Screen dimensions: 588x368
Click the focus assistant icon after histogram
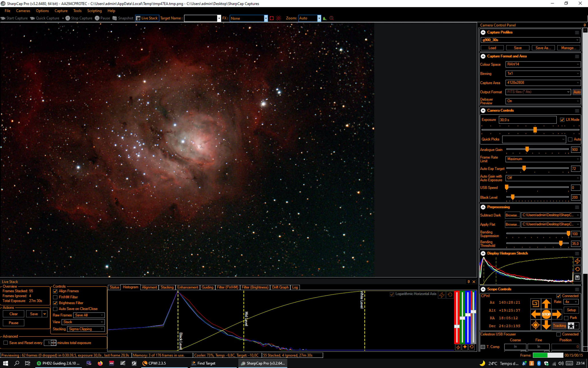pos(332,18)
